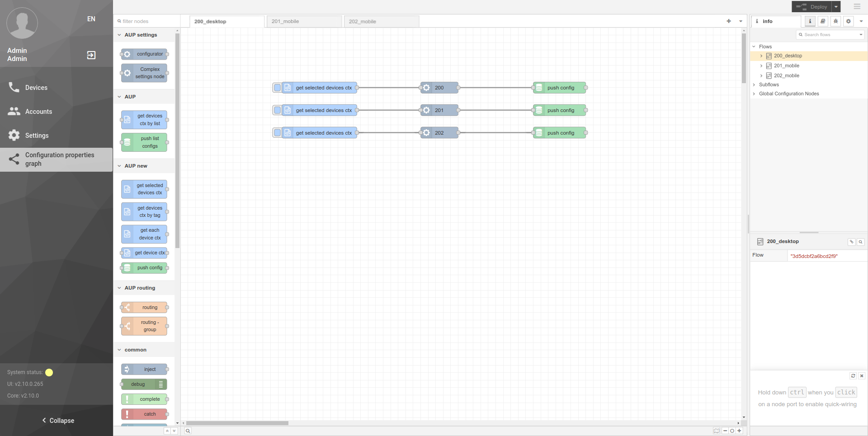The image size is (868, 436).
Task: Select 200_desktop in the Flows tree
Action: click(x=788, y=56)
